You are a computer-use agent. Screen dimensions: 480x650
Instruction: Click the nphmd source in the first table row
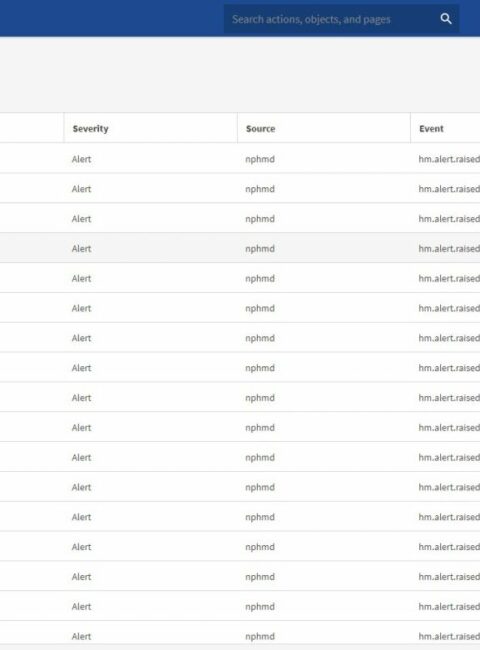[260, 159]
